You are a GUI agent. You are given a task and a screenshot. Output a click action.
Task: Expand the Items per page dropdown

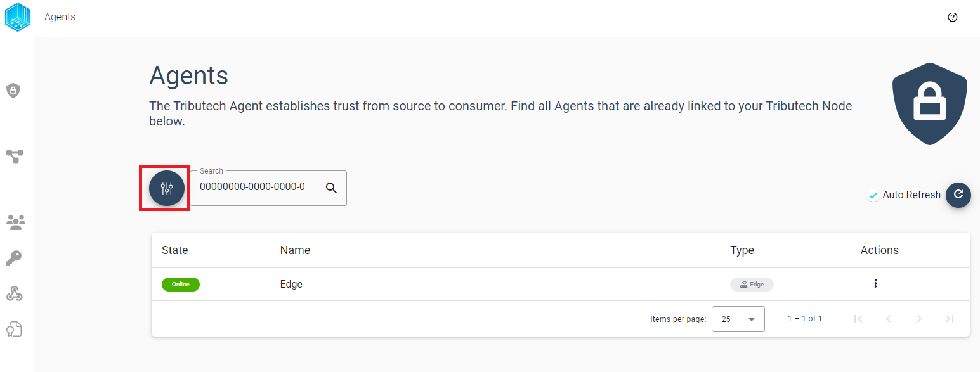click(x=738, y=319)
